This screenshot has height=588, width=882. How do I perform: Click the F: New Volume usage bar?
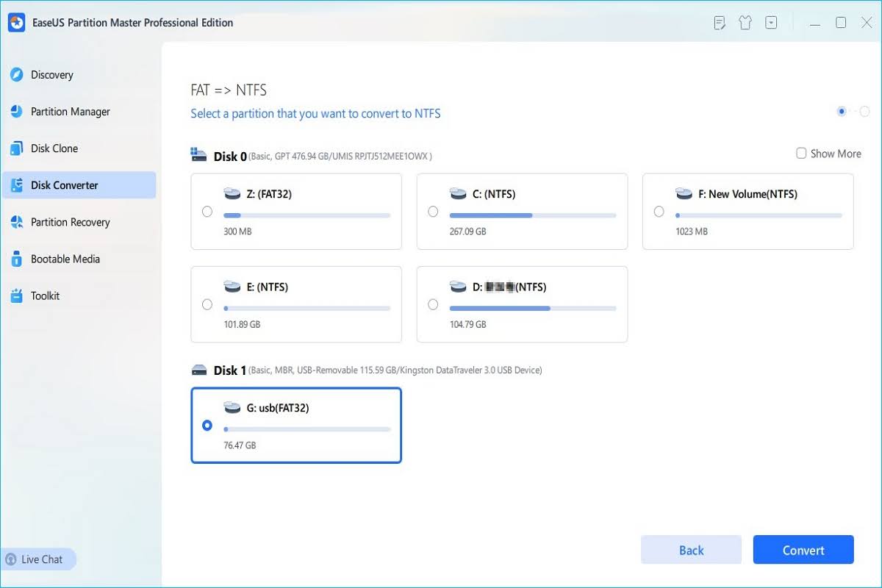click(x=758, y=215)
